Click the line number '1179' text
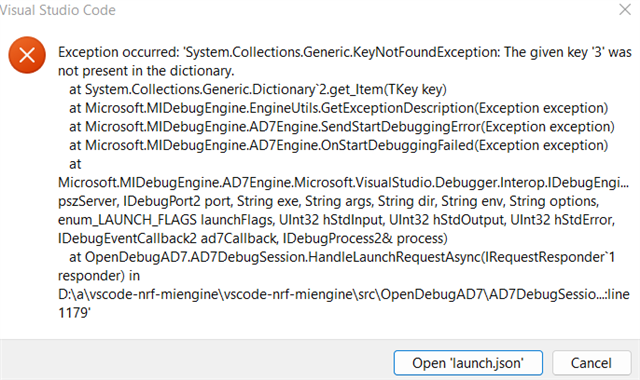640x380 pixels. tap(74, 313)
